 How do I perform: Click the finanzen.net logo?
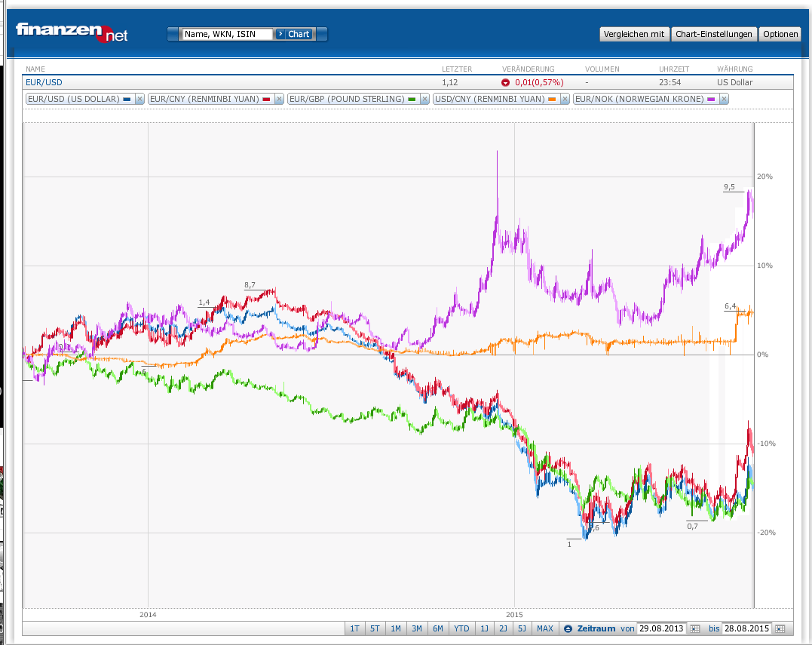72,32
